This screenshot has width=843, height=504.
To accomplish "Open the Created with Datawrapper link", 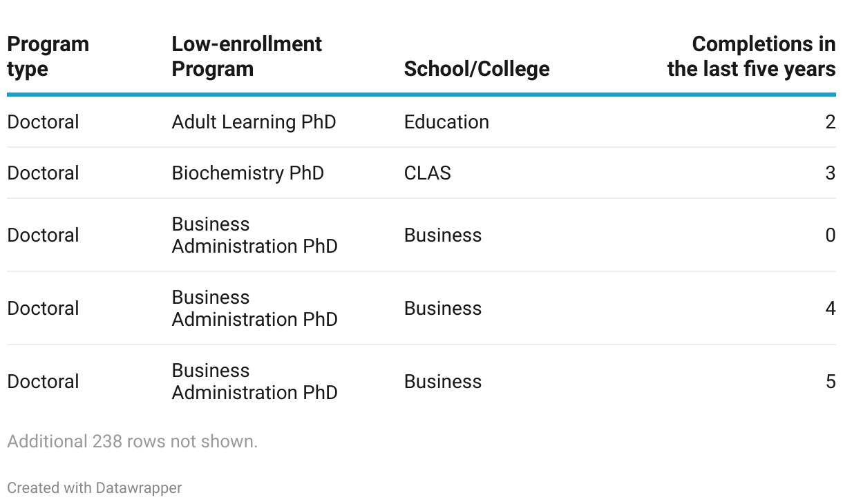I will point(94,488).
